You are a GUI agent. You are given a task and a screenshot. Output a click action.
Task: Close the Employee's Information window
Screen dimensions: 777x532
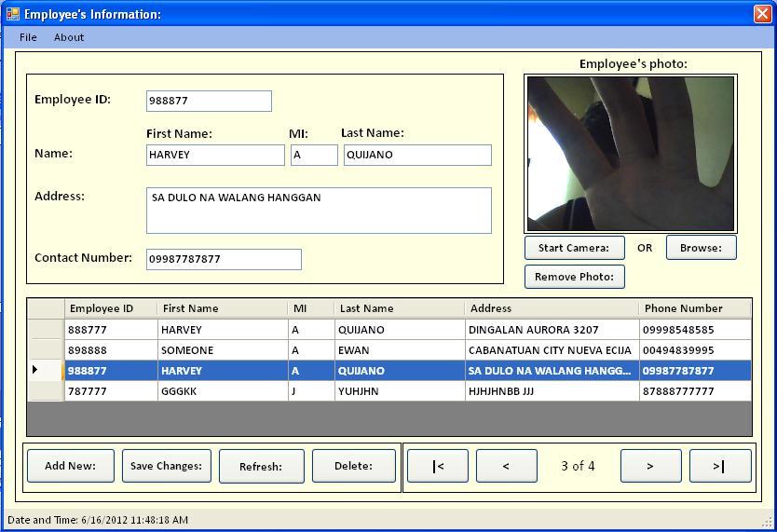pyautogui.click(x=763, y=14)
